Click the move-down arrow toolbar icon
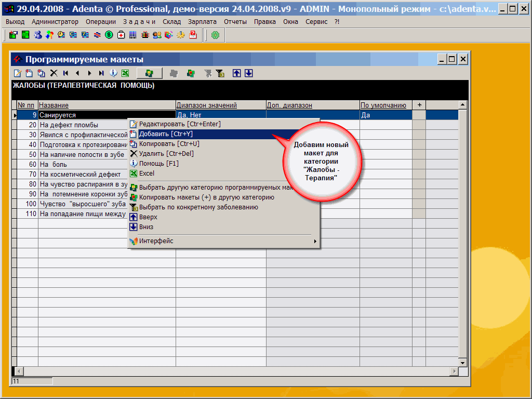Image resolution: width=532 pixels, height=399 pixels. click(x=249, y=73)
